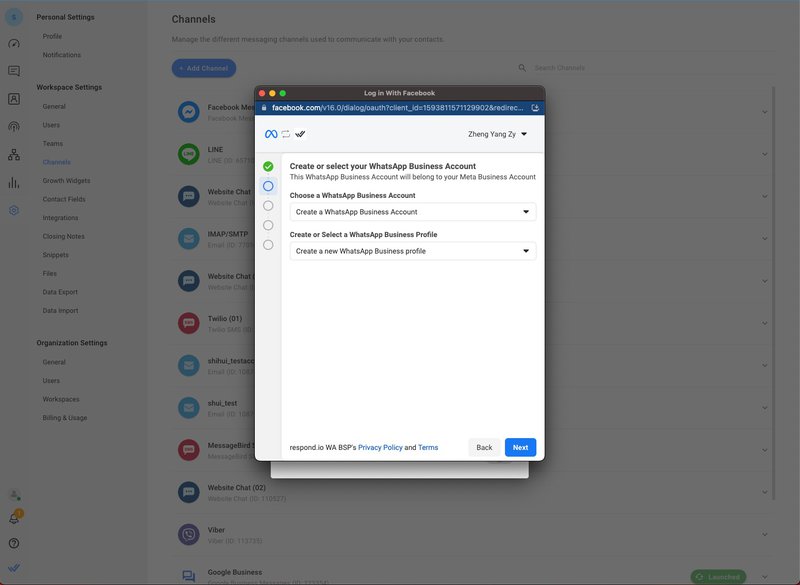Click the user status icon near bottom
The height and width of the screenshot is (585, 800).
pos(14,494)
